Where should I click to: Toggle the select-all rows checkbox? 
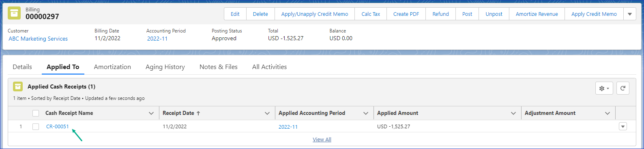click(x=36, y=113)
